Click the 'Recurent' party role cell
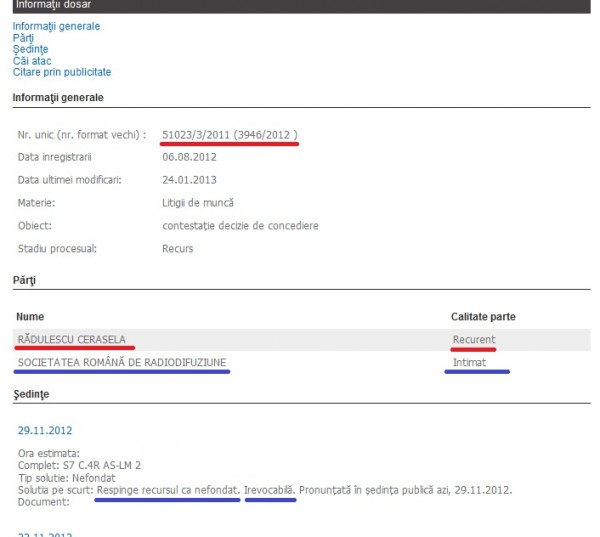 pyautogui.click(x=473, y=339)
